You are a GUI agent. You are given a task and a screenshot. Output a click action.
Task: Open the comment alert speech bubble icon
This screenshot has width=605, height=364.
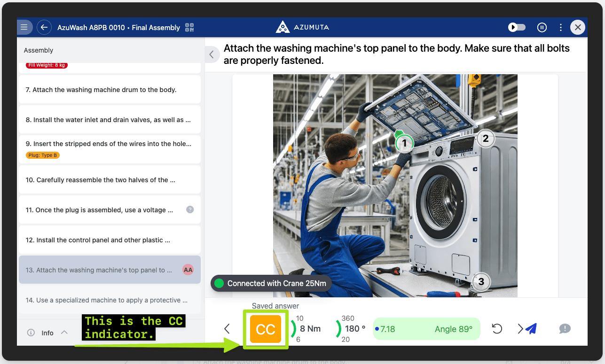pos(565,329)
